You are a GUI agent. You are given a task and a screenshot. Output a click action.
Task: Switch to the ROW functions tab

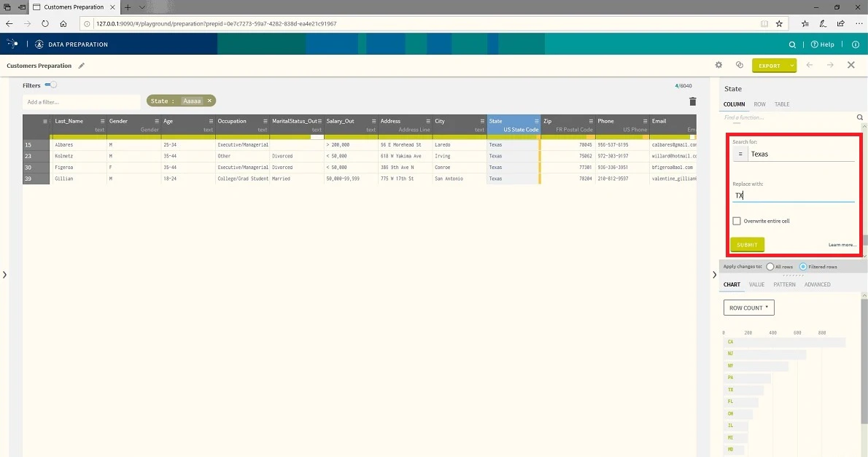pyautogui.click(x=759, y=104)
